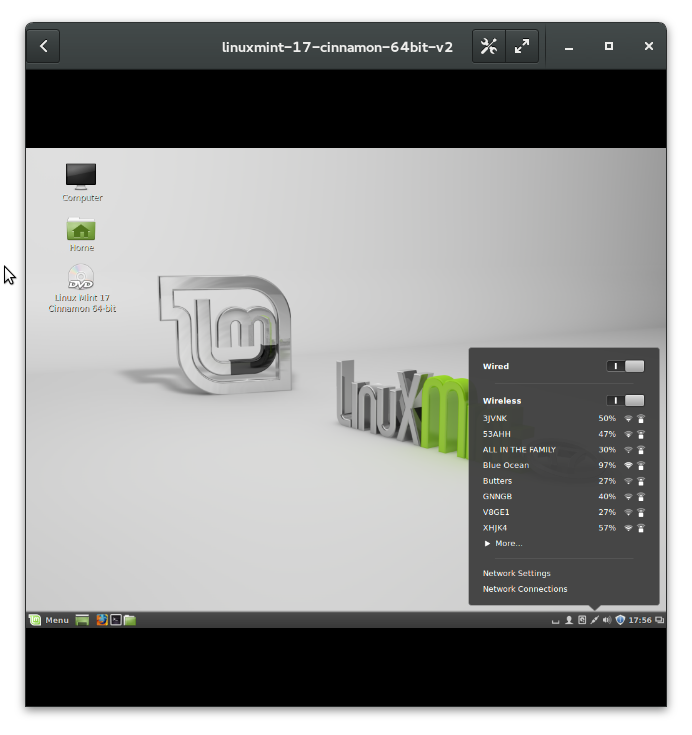
Task: Open the Update Manager shield icon
Action: tap(620, 620)
